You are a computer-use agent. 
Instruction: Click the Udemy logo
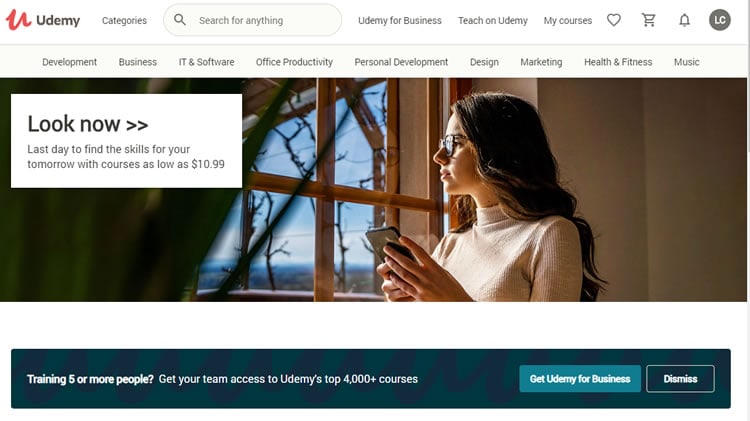[43, 20]
